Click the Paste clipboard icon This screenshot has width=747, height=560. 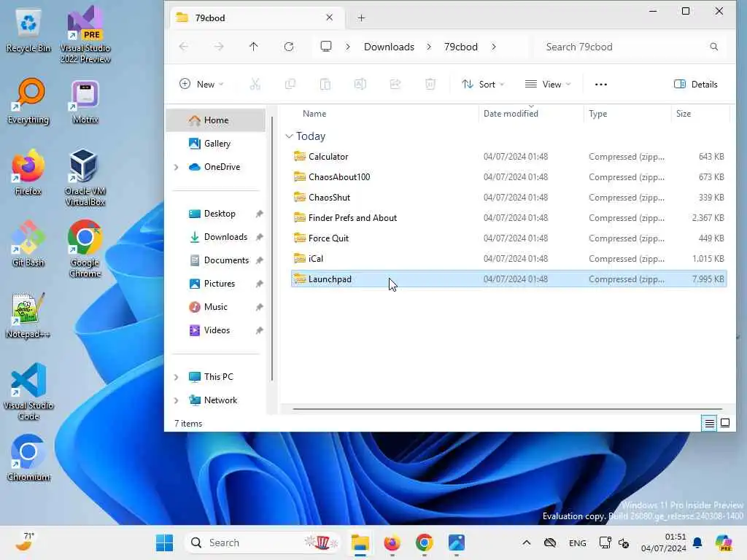pos(325,85)
